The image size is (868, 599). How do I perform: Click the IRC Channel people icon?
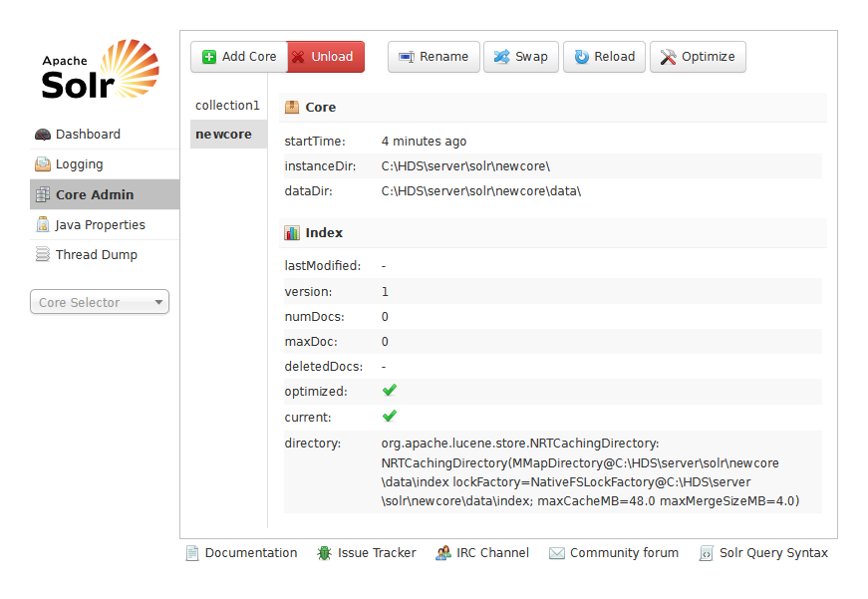click(443, 553)
